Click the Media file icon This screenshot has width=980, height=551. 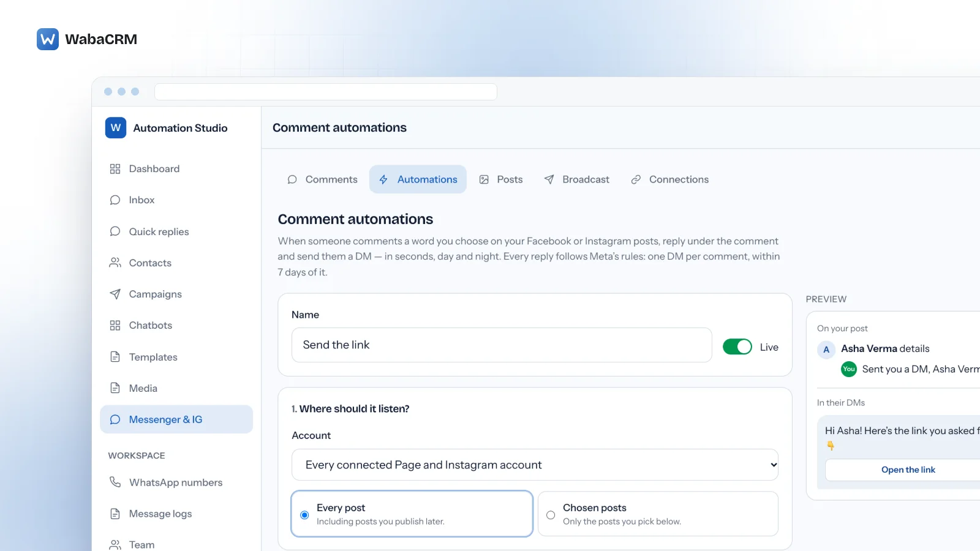pos(115,388)
